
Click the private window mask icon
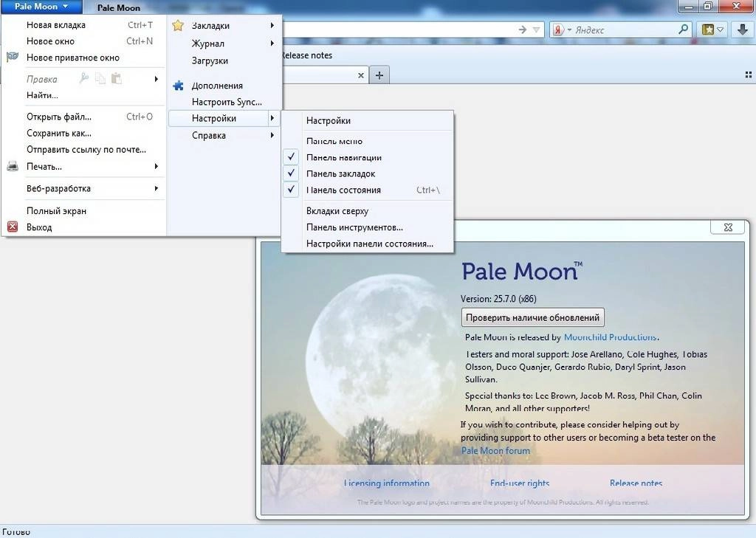point(13,58)
